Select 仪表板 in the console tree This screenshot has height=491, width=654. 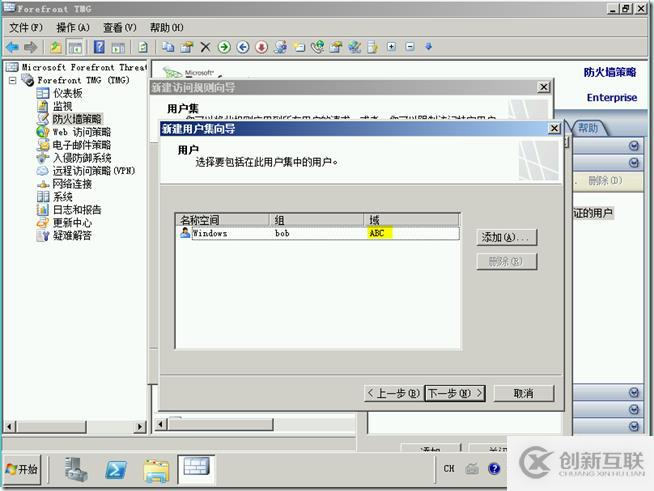click(x=68, y=93)
